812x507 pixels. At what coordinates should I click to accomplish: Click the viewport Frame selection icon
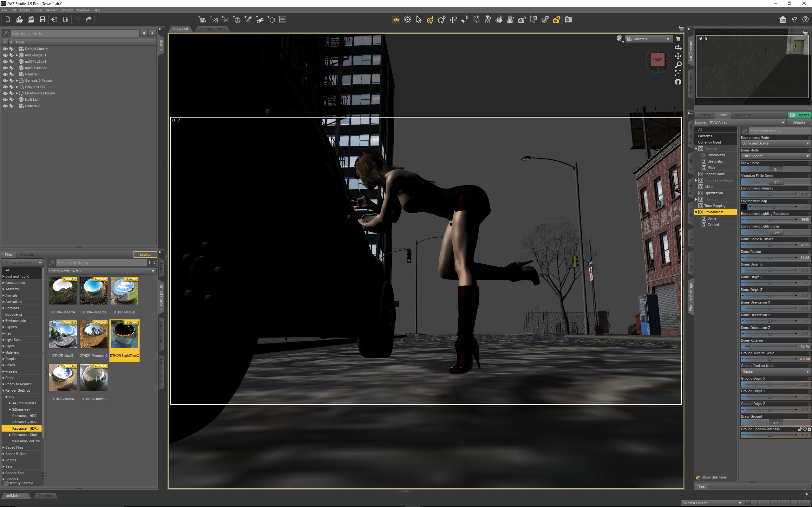678,73
